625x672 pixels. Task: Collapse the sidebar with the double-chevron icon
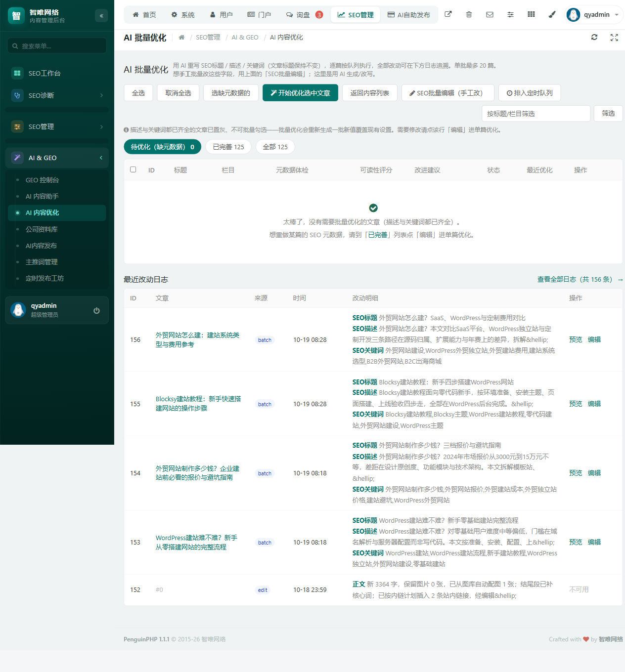click(x=101, y=16)
